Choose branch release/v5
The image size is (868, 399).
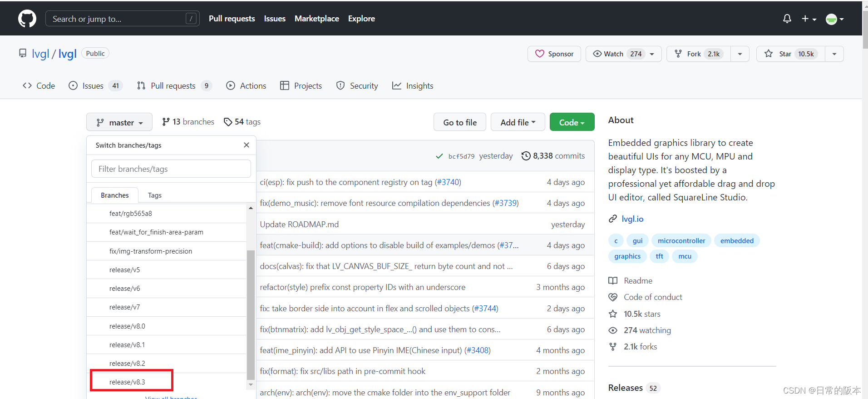(167, 269)
